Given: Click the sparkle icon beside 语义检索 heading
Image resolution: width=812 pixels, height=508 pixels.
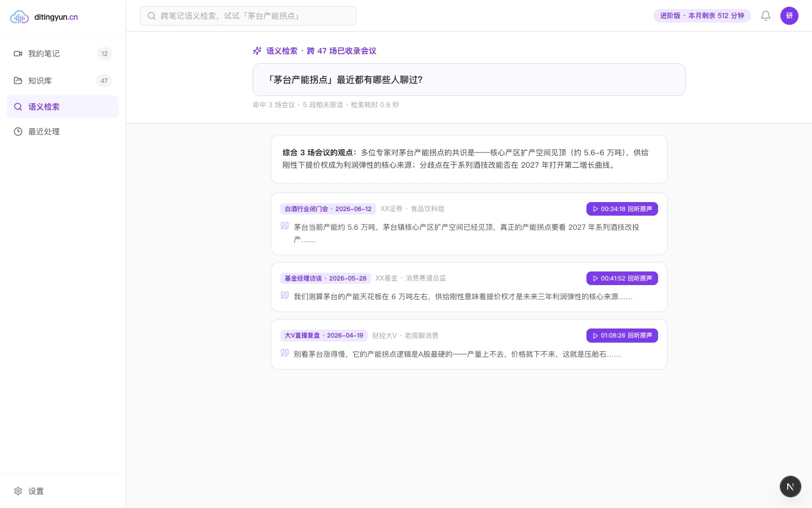Looking at the screenshot, I should coord(257,51).
